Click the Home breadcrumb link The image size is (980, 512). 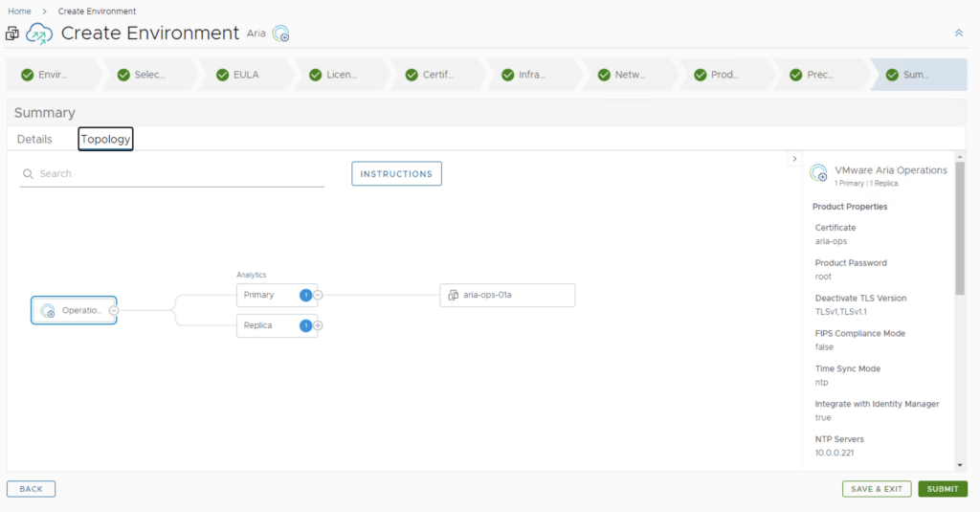click(x=19, y=11)
